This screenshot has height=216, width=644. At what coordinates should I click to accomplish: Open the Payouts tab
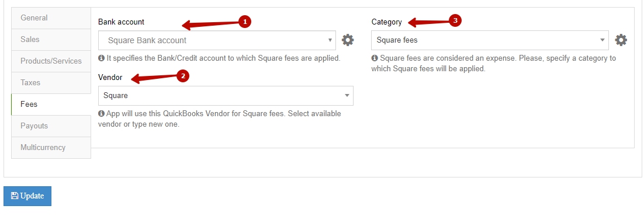(51, 126)
